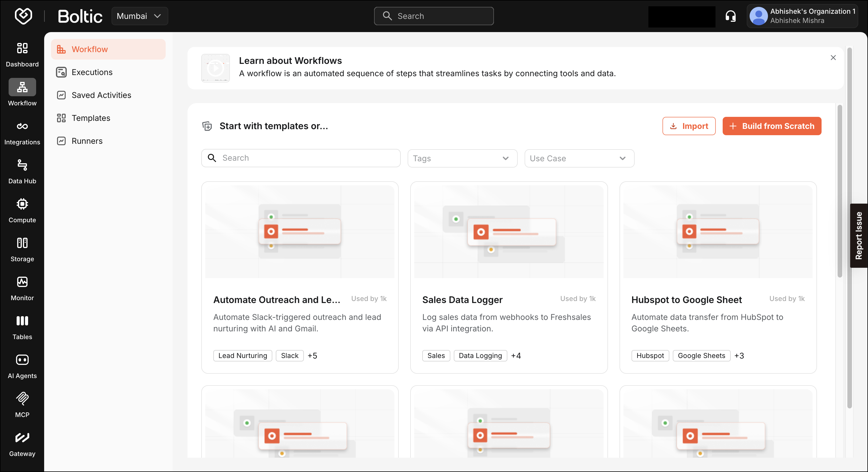Open the Use Case filter dropdown
This screenshot has width=868, height=472.
[x=579, y=159]
